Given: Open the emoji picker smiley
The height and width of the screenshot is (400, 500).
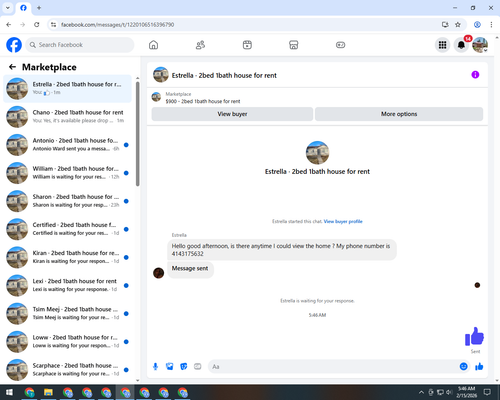Looking at the screenshot, I should coord(463,367).
